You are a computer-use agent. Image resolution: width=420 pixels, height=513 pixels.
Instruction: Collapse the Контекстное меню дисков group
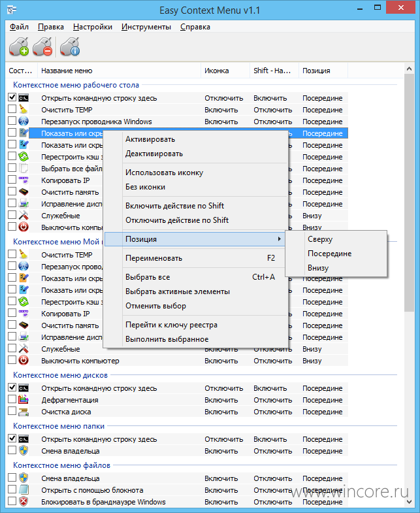click(60, 375)
